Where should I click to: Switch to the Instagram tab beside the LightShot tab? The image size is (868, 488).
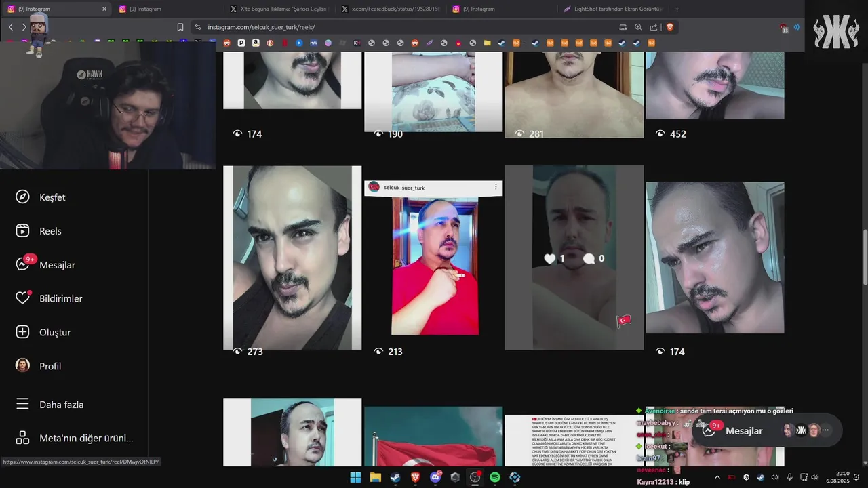502,9
